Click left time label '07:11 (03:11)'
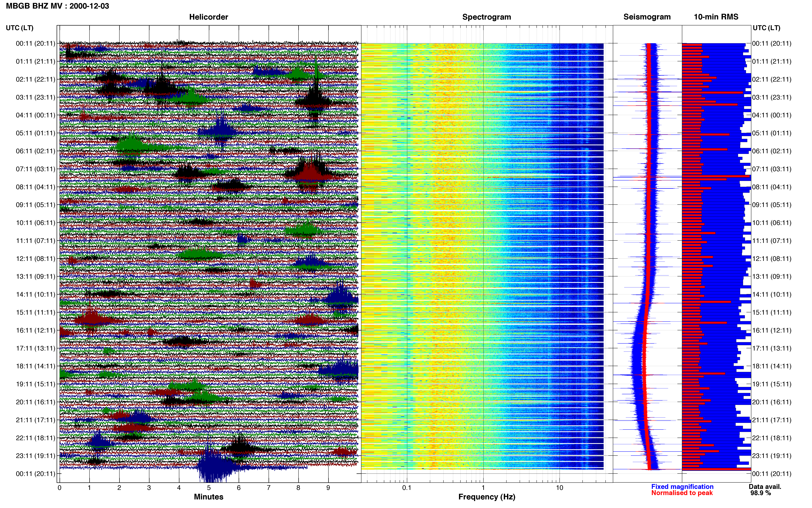 pyautogui.click(x=36, y=169)
